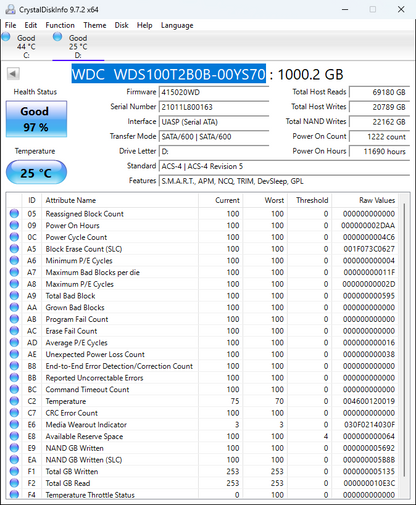Select the C: drive tab
The image size is (416, 505).
click(x=26, y=46)
